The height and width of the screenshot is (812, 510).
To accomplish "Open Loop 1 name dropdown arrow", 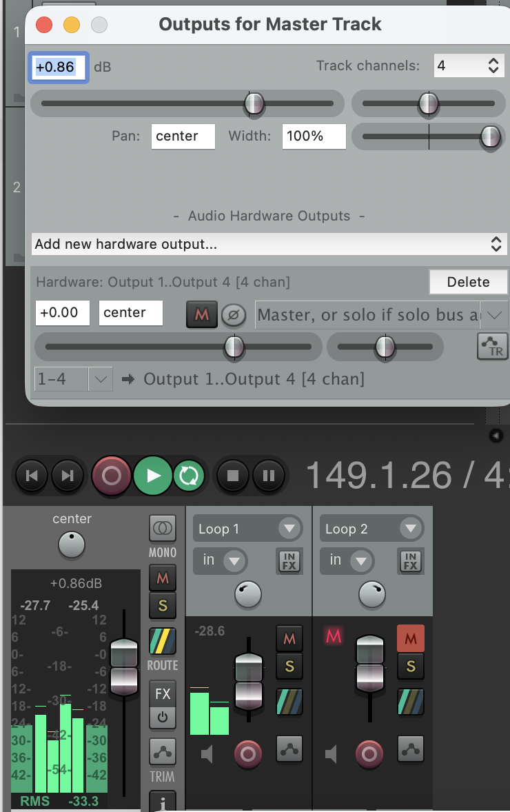I will coord(289,529).
